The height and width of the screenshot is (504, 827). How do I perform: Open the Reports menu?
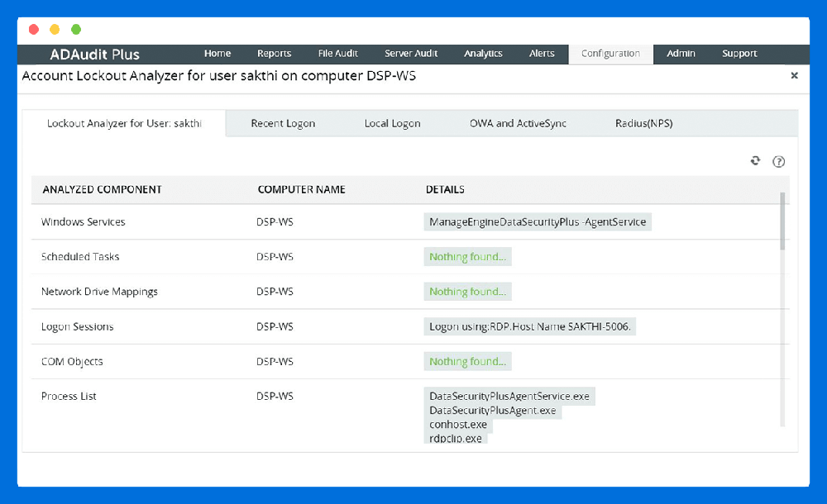pyautogui.click(x=274, y=53)
